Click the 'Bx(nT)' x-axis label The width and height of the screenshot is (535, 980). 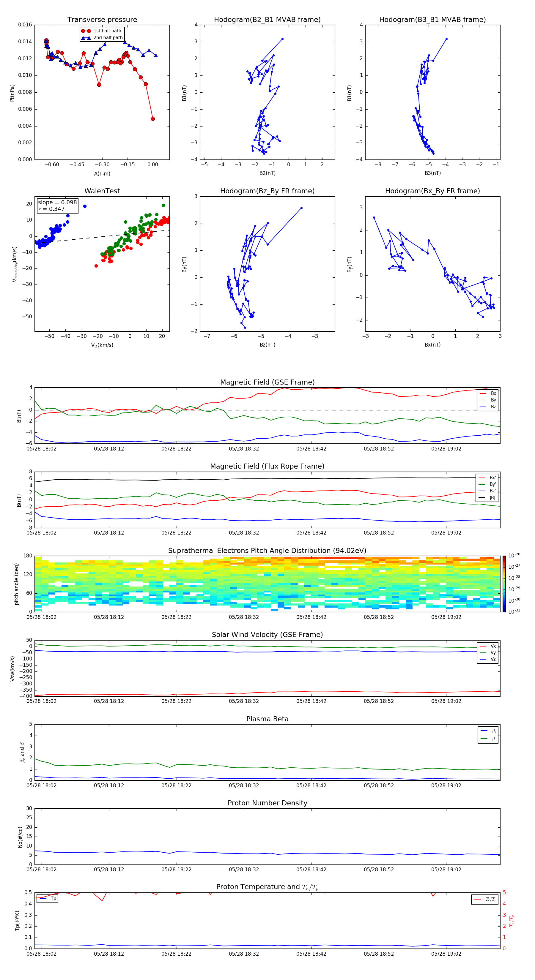click(432, 345)
